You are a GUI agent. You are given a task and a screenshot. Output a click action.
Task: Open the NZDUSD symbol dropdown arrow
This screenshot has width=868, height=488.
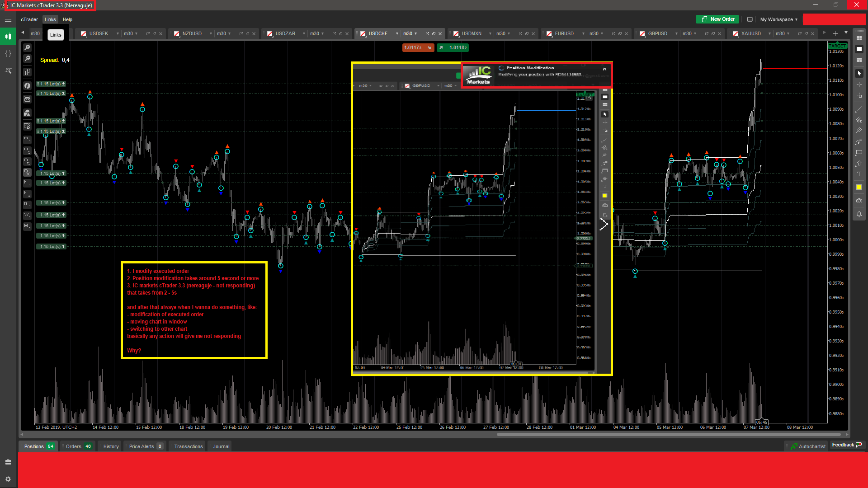pyautogui.click(x=211, y=34)
